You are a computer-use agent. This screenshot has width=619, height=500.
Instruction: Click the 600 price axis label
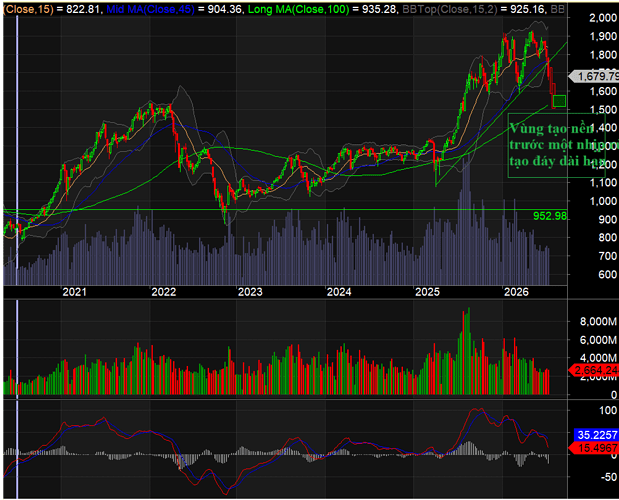[x=608, y=274]
